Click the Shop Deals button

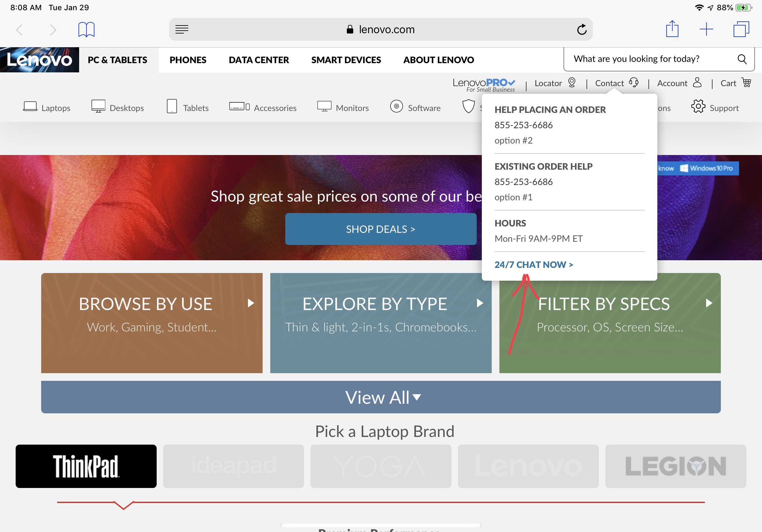[381, 229]
